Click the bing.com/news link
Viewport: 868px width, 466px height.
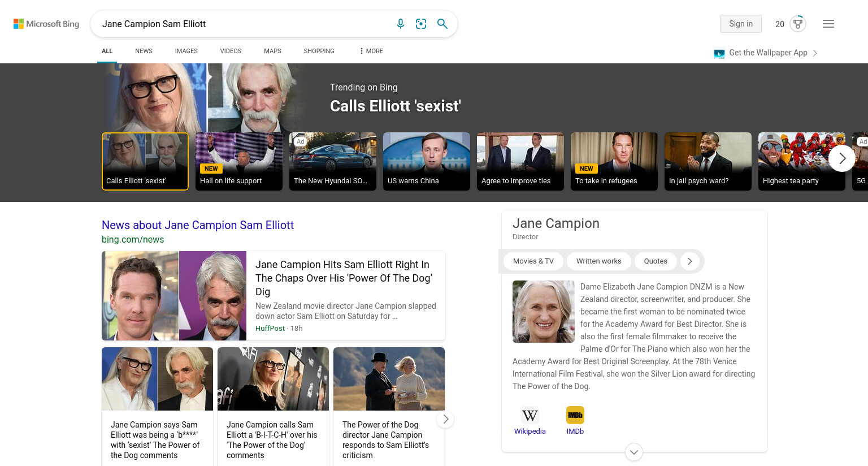point(133,239)
